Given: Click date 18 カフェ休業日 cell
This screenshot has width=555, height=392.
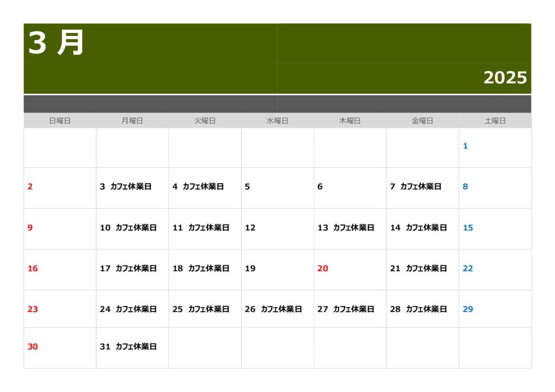Looking at the screenshot, I should (205, 269).
